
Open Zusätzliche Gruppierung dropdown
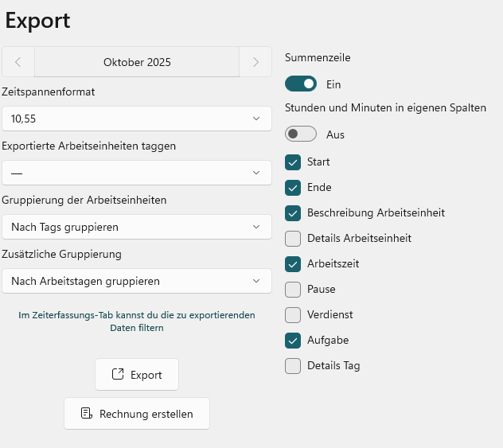point(136,281)
